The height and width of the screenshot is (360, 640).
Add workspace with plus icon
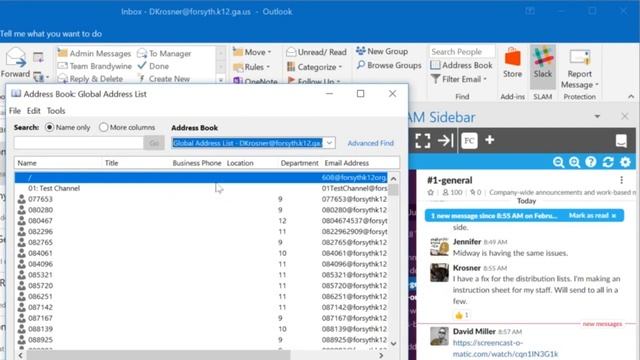tap(489, 140)
